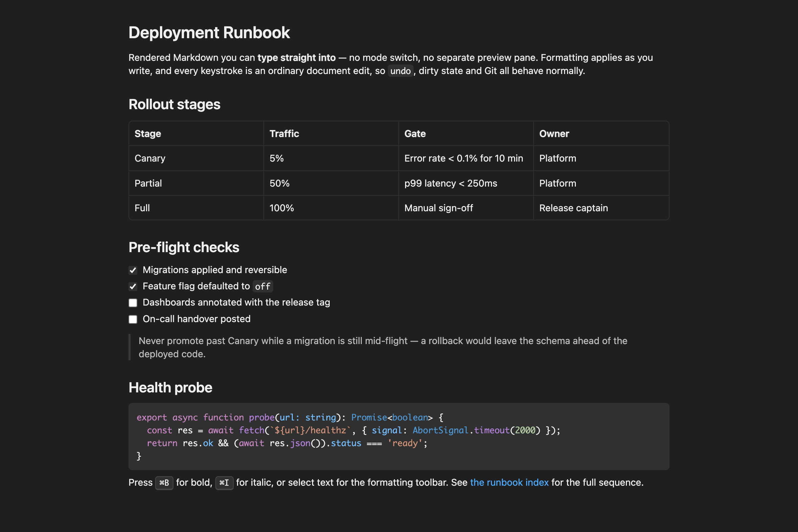Viewport: 798px width, 532px height.
Task: Click 'On-call handover posted' label text
Action: 196,319
